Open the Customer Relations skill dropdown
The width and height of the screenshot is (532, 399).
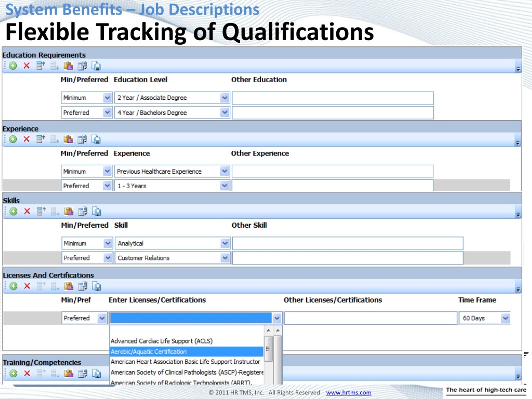tap(225, 258)
